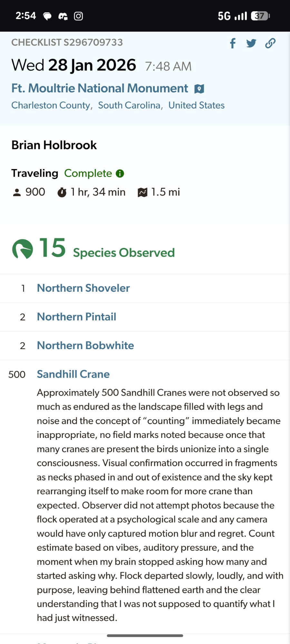
Task: Open Northern Shoveler species page
Action: [83, 288]
